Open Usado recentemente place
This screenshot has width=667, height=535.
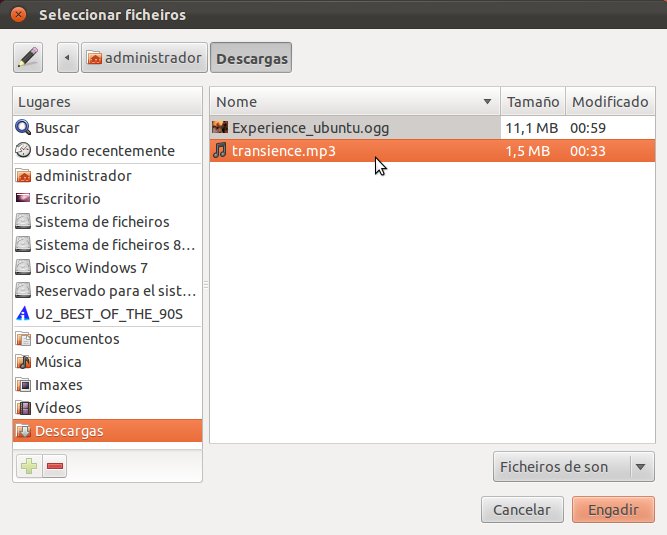(108, 151)
